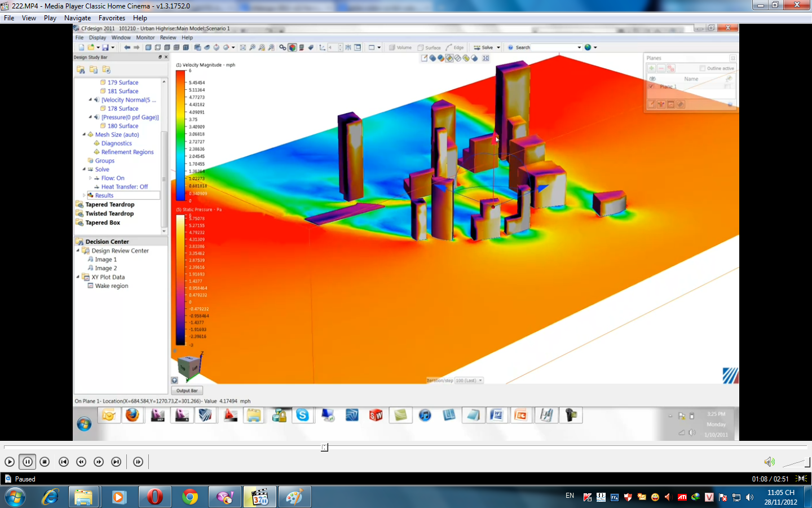The width and height of the screenshot is (812, 508).
Task: Add a new plane with the plus icon
Action: pyautogui.click(x=651, y=68)
